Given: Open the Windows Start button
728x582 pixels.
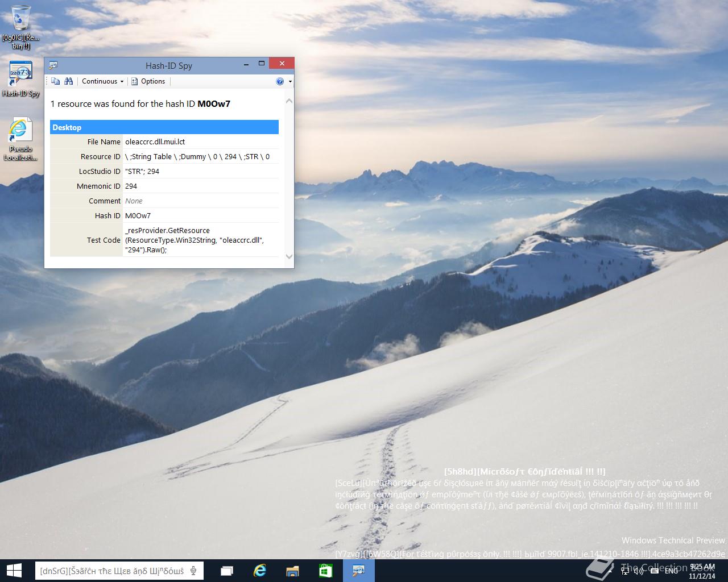Looking at the screenshot, I should tap(14, 571).
